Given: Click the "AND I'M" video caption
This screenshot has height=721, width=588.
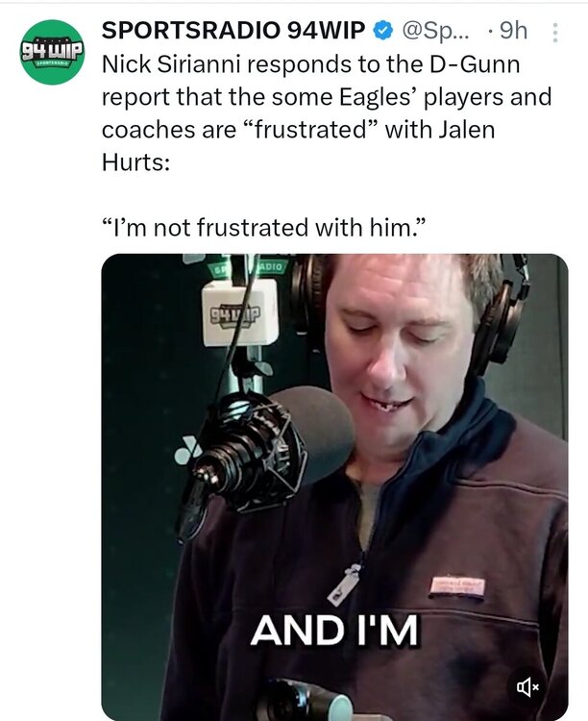Looking at the screenshot, I should tap(334, 630).
